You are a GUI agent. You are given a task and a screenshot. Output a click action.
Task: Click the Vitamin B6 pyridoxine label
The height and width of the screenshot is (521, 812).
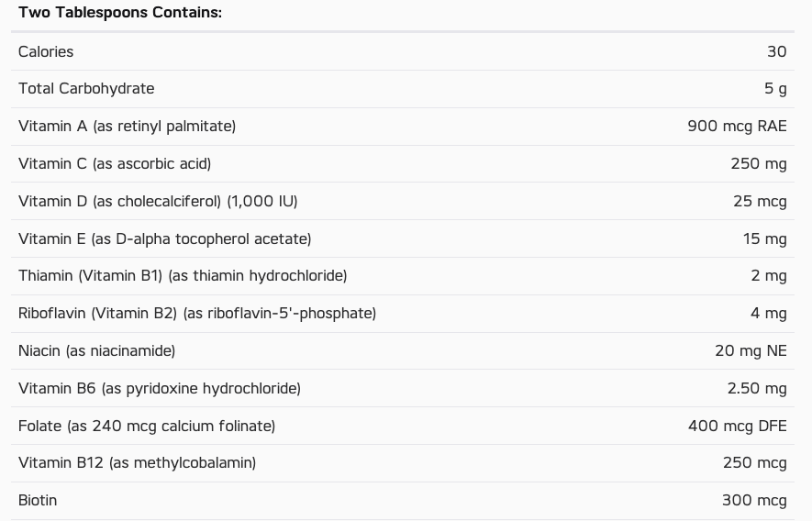coord(160,388)
